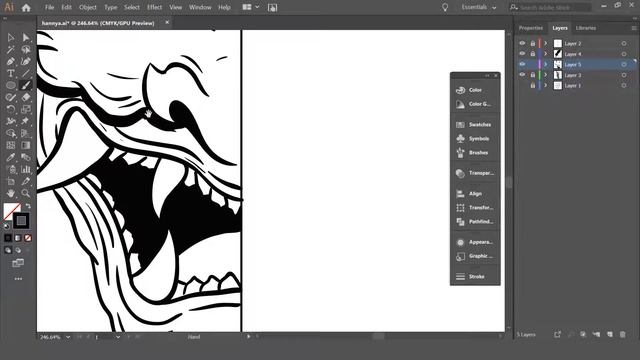Open the Transparency panel icon
Screen dimensions: 640x360
point(460,173)
